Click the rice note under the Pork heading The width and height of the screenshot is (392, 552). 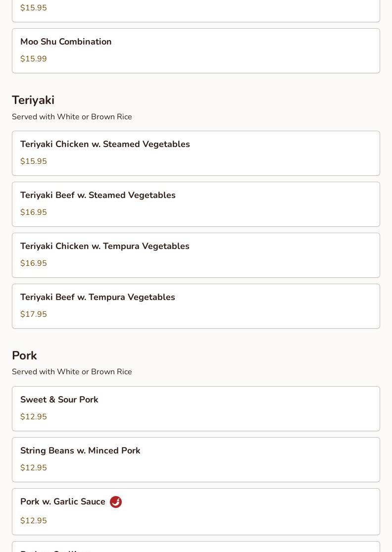pos(72,372)
